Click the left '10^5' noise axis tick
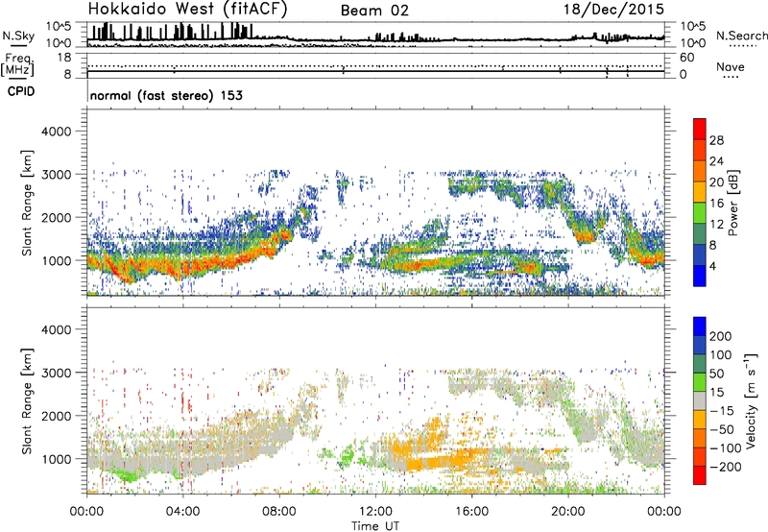Screen dimensions: 768x532 60,26
